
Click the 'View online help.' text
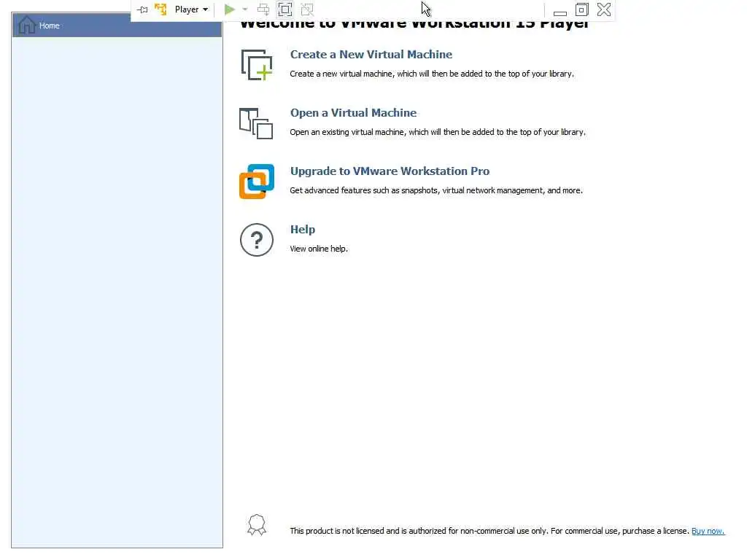tap(319, 249)
